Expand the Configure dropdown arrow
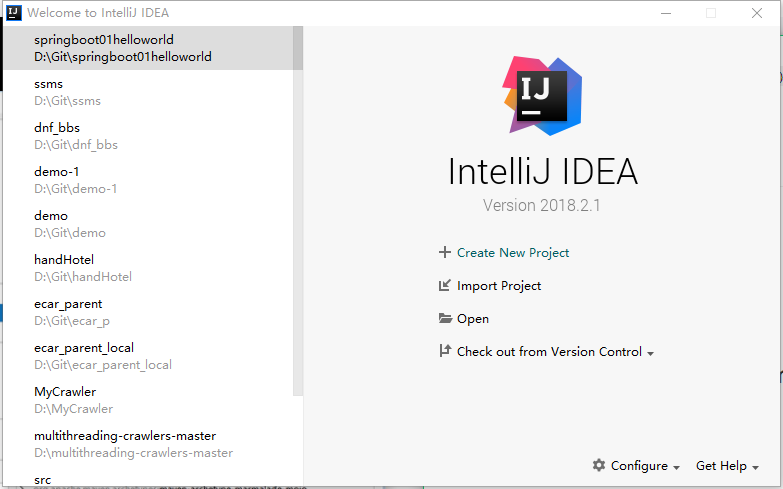This screenshot has height=489, width=783. point(677,467)
